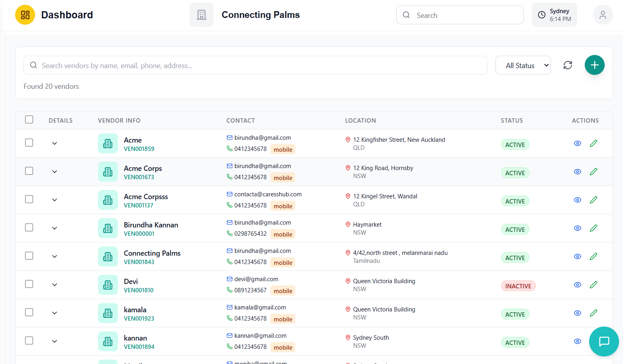The width and height of the screenshot is (623, 364).
Task: Click the Sydney clock icon
Action: pyautogui.click(x=541, y=15)
